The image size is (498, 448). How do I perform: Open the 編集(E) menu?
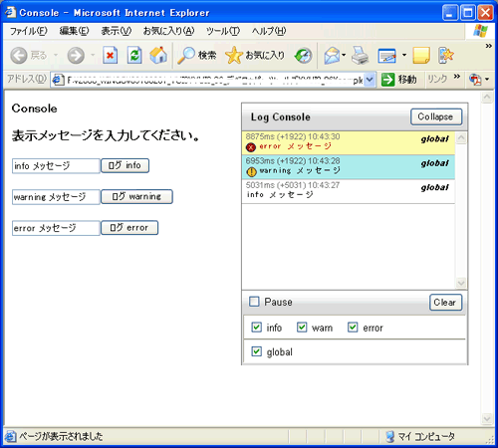74,31
